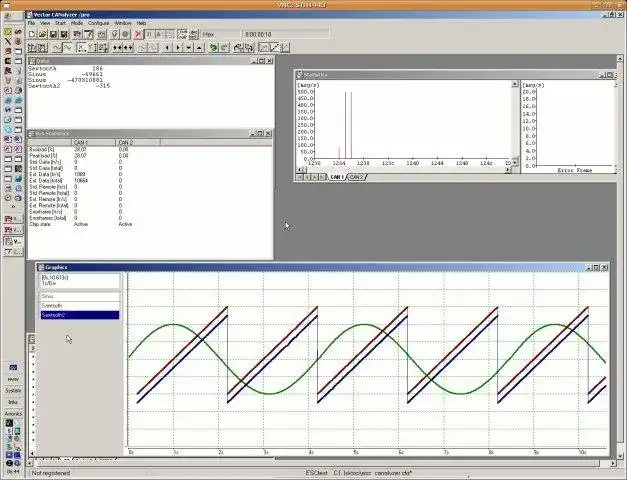Click the CAN 1 column header
The width and height of the screenshot is (627, 480).
pos(93,142)
